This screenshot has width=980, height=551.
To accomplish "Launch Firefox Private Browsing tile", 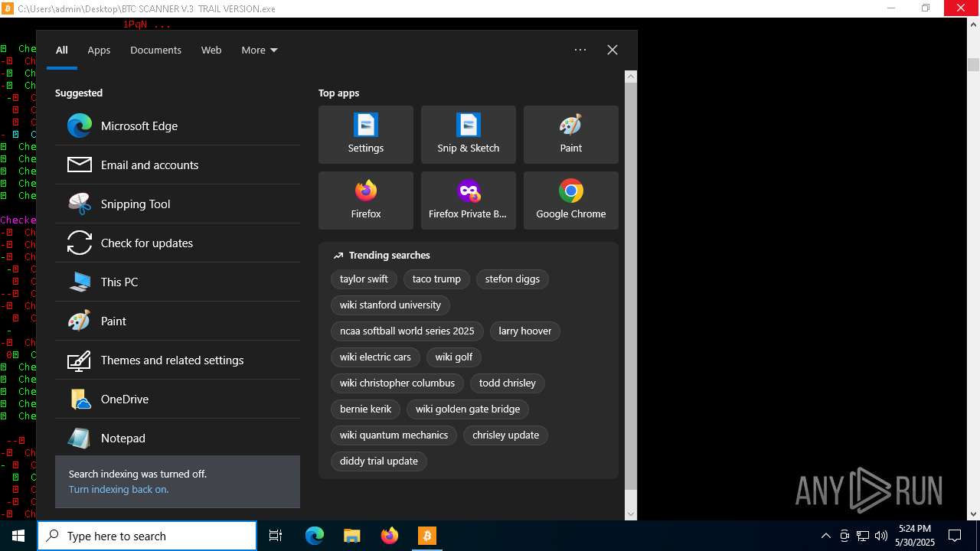I will [x=469, y=201].
